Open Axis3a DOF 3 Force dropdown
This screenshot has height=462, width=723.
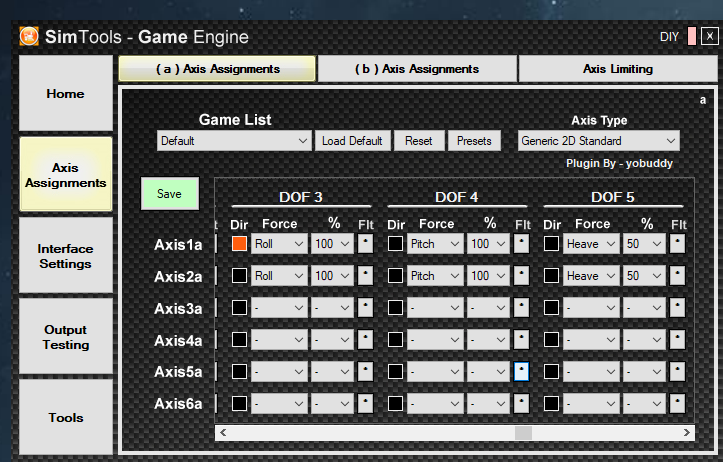pyautogui.click(x=279, y=308)
